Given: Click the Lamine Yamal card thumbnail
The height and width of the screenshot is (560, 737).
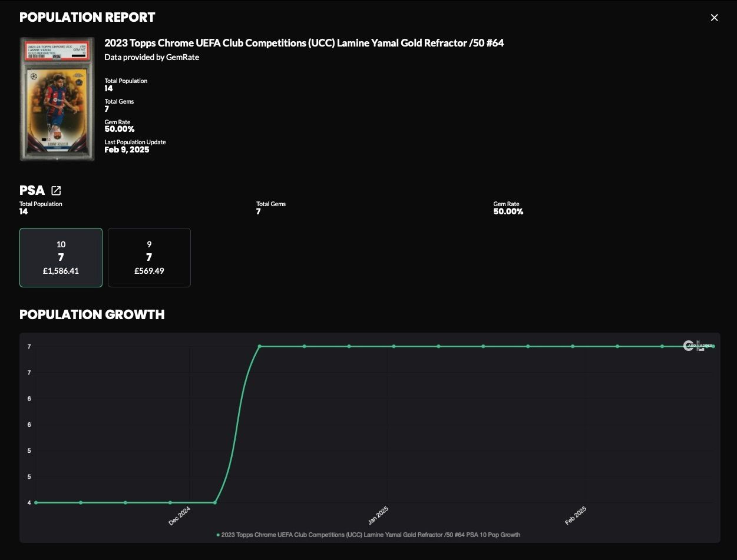Looking at the screenshot, I should click(x=57, y=99).
